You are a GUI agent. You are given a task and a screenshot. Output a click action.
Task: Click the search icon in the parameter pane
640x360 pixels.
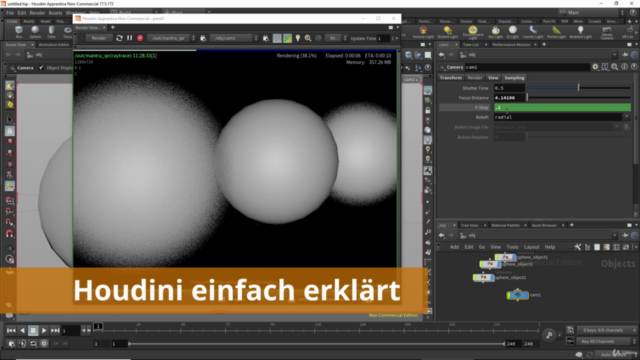tap(615, 67)
